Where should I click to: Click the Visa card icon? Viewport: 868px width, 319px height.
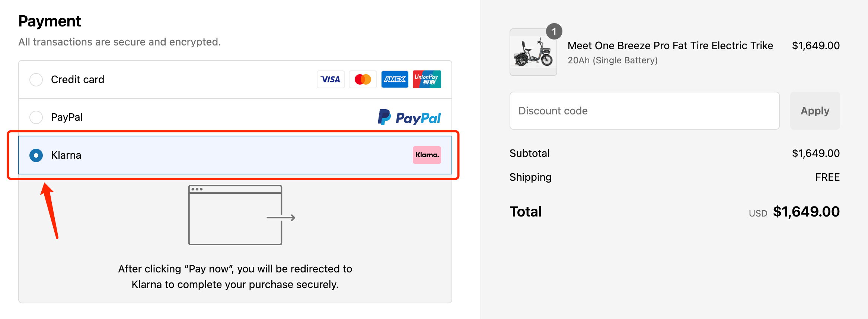331,79
